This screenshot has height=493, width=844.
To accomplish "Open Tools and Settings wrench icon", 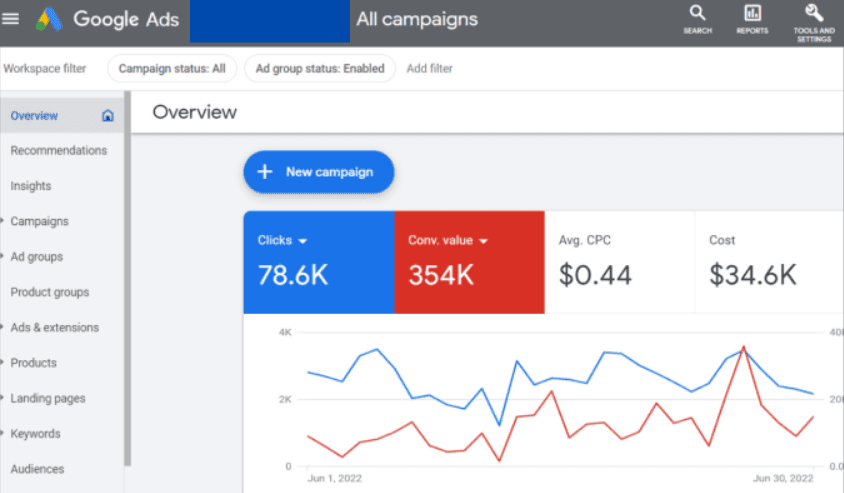I will [x=814, y=14].
